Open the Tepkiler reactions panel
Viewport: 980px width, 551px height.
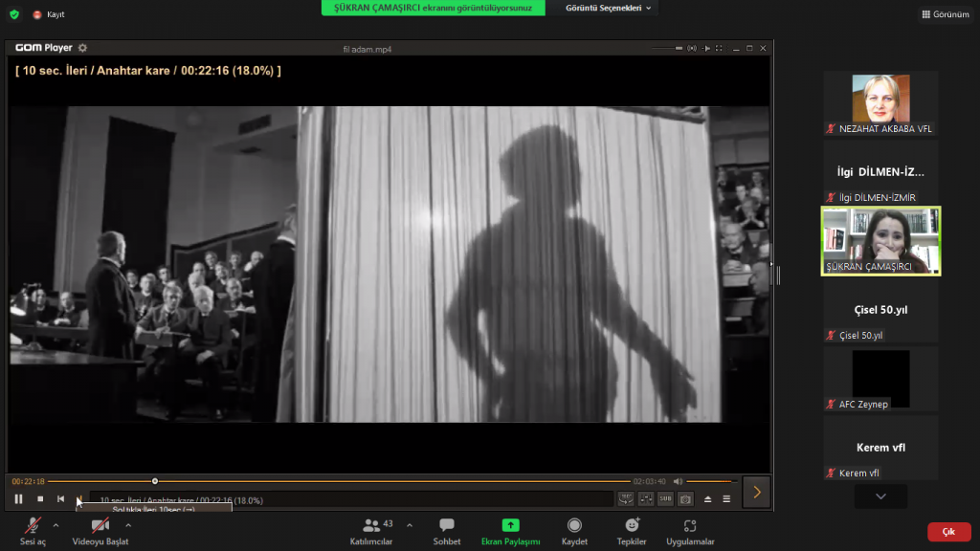632,531
